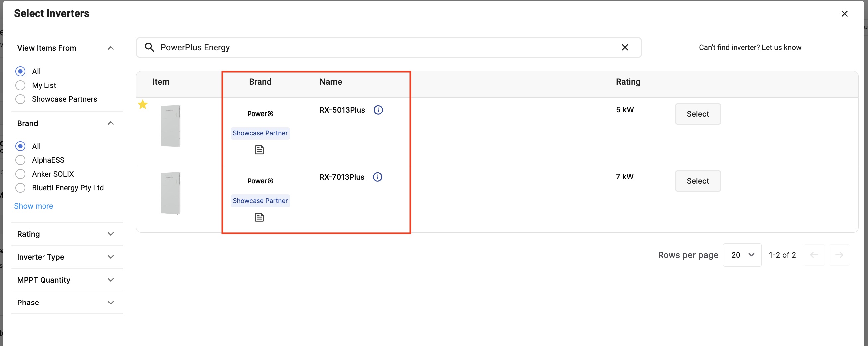Click the info icon beside RX-7013Plus
Image resolution: width=868 pixels, height=346 pixels.
(x=378, y=177)
